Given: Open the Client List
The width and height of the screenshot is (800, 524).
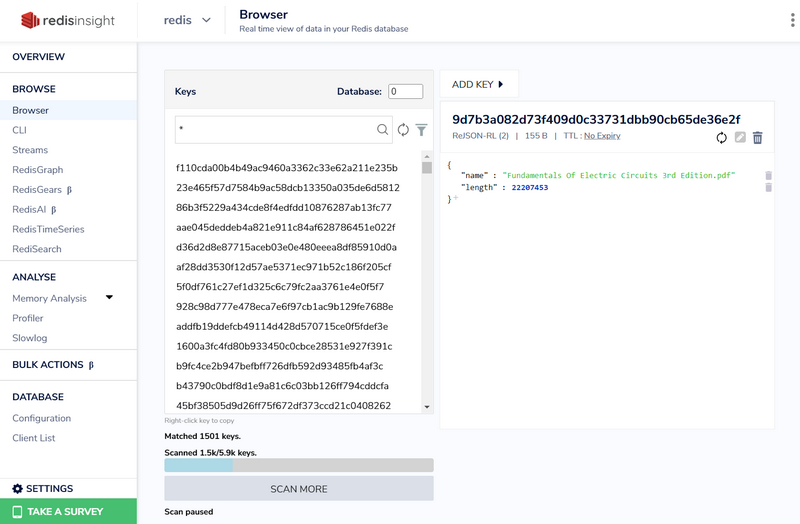Looking at the screenshot, I should click(x=34, y=438).
